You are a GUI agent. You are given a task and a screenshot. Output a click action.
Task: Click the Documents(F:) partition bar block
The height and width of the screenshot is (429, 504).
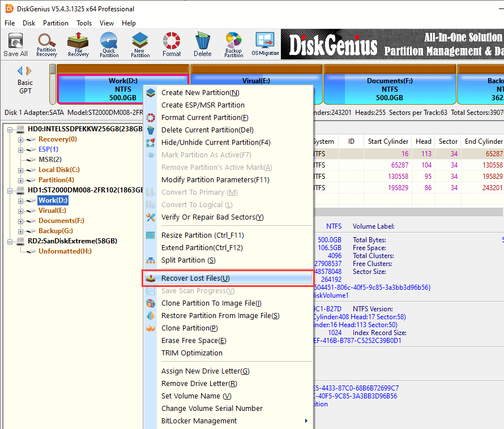pos(390,89)
